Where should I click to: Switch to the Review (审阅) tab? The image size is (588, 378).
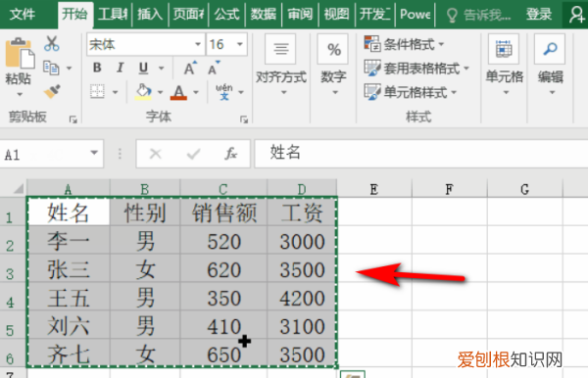[300, 15]
